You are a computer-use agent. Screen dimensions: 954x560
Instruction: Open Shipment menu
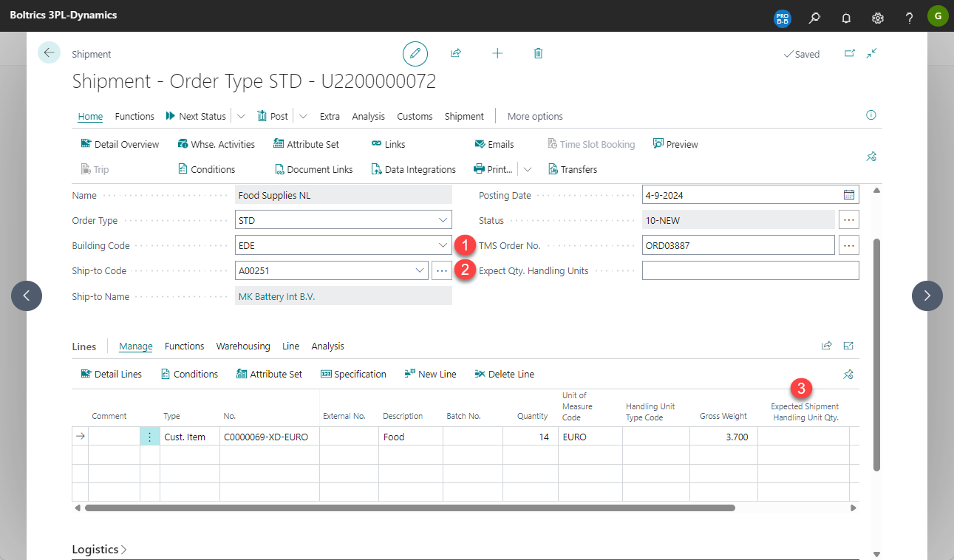coord(464,116)
